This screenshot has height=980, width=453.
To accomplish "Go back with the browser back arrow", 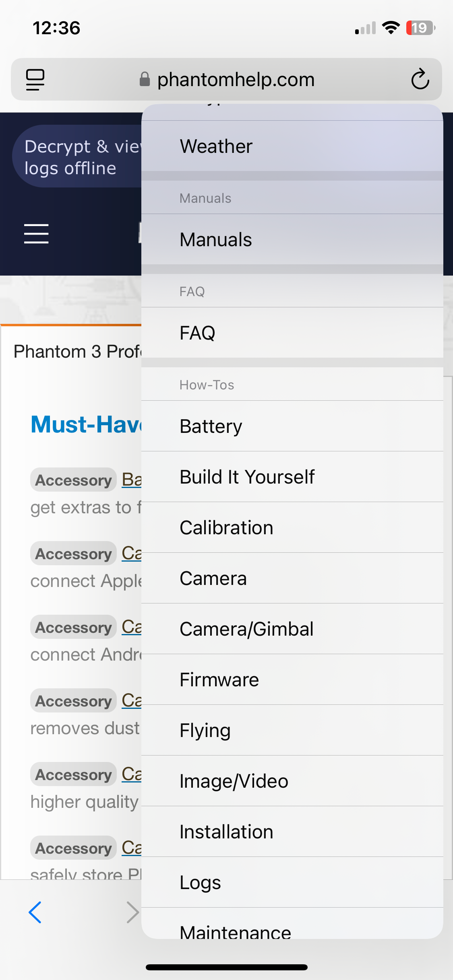I will click(35, 912).
